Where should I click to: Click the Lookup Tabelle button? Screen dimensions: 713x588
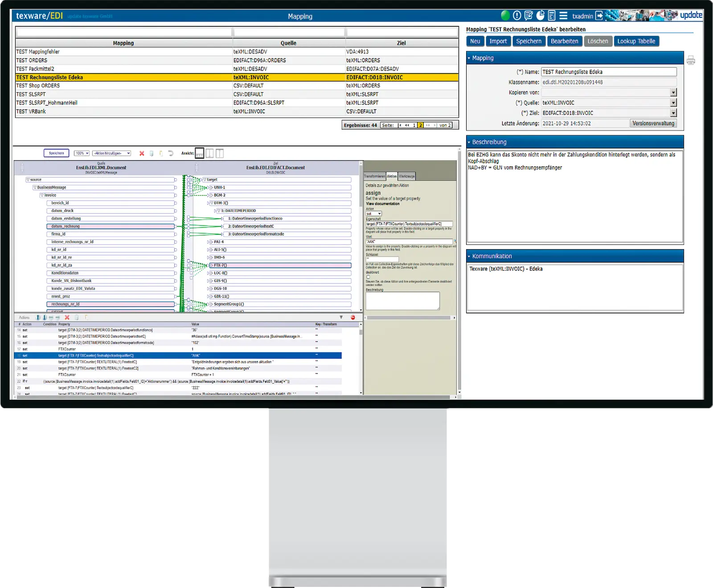click(636, 41)
